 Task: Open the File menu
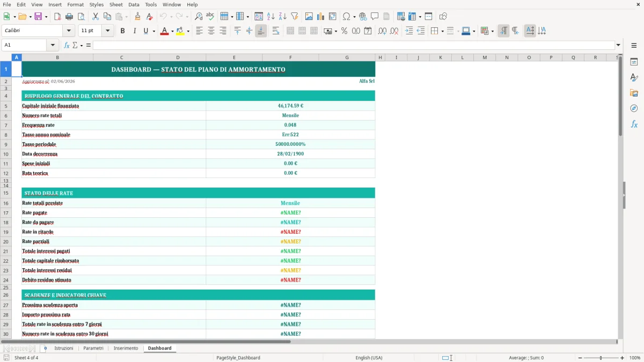(7, 4)
